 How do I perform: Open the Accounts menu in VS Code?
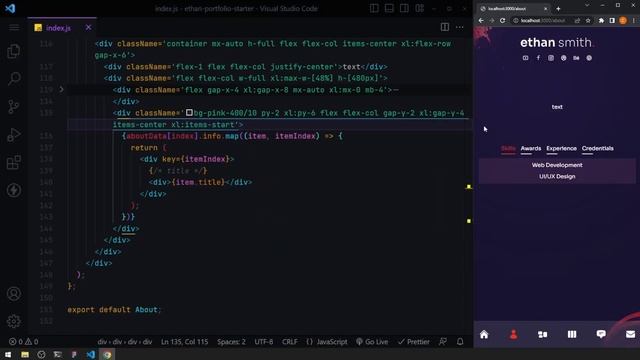(13, 294)
